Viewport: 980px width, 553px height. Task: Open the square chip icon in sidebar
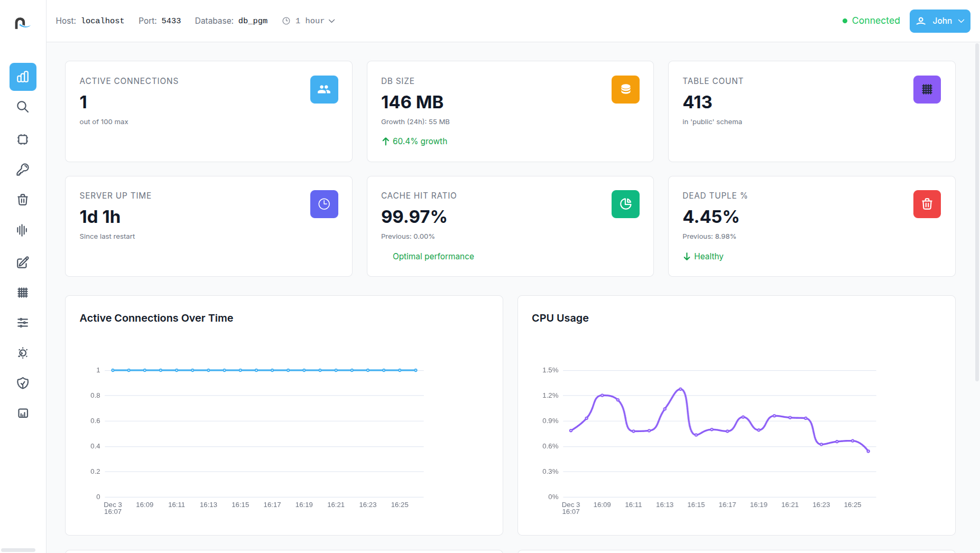(x=23, y=139)
